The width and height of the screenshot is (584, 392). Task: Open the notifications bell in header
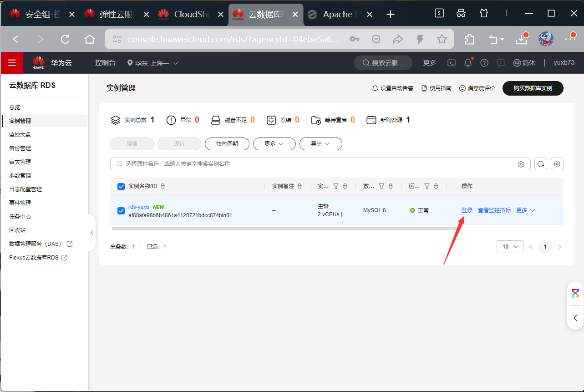click(468, 63)
